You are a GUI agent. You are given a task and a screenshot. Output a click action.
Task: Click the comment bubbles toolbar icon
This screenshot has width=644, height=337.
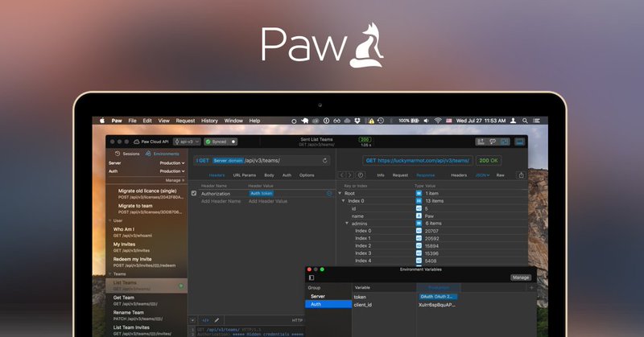pos(493,142)
